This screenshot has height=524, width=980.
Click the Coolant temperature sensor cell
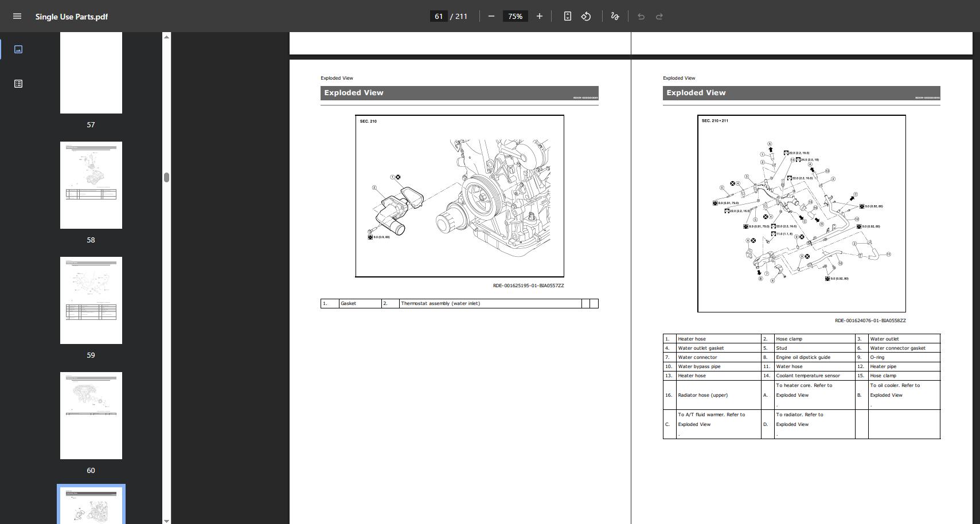(x=814, y=376)
